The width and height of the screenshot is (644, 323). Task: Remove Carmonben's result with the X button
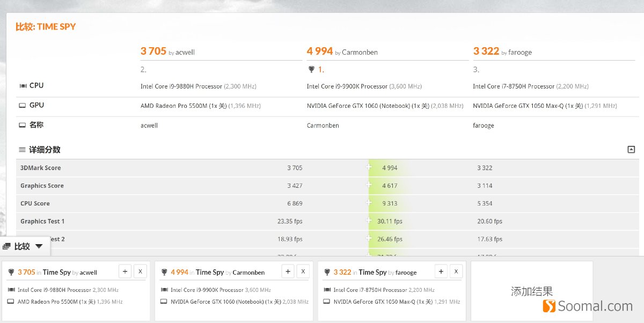pos(303,271)
